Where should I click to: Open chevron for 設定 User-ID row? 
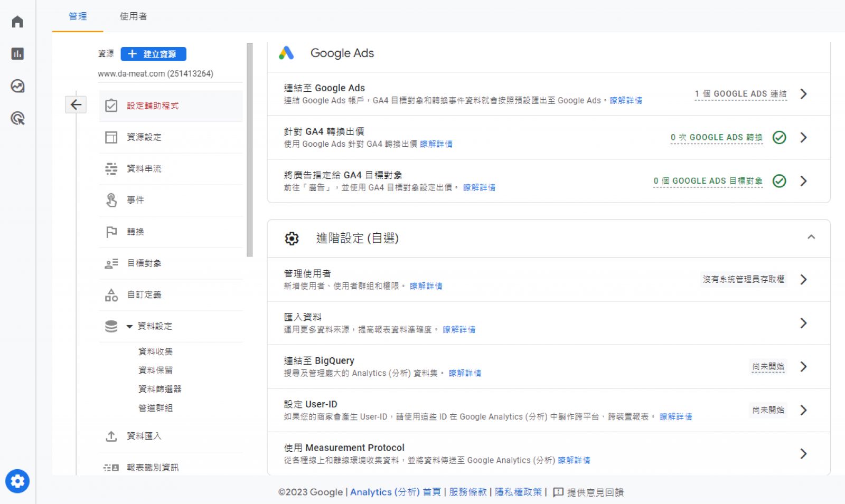click(x=803, y=410)
